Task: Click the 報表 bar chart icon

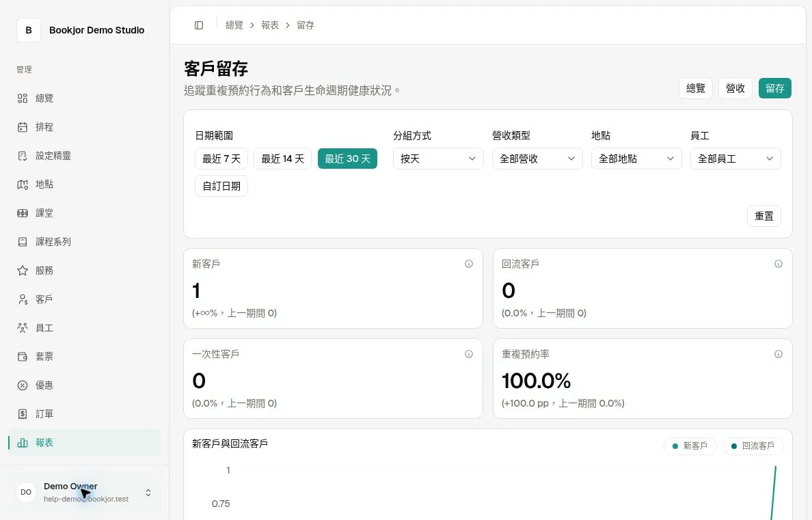Action: (x=23, y=443)
